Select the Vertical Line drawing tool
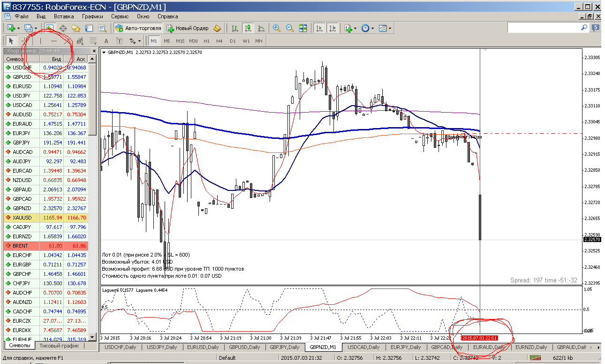Image resolution: width=605 pixels, height=364 pixels. click(x=41, y=41)
